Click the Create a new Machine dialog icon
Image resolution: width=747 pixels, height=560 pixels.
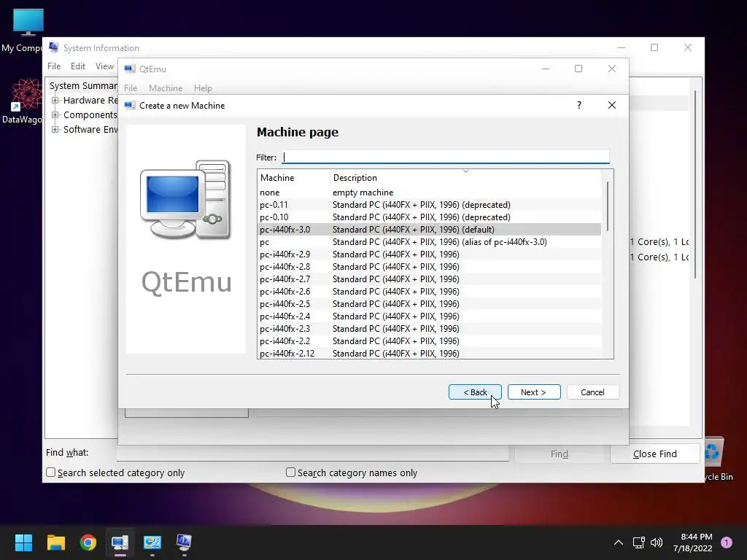pos(130,105)
